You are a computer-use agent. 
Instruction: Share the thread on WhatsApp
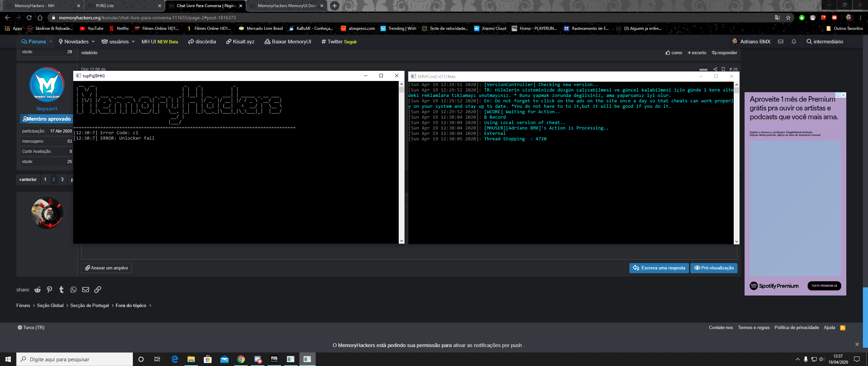click(x=74, y=290)
